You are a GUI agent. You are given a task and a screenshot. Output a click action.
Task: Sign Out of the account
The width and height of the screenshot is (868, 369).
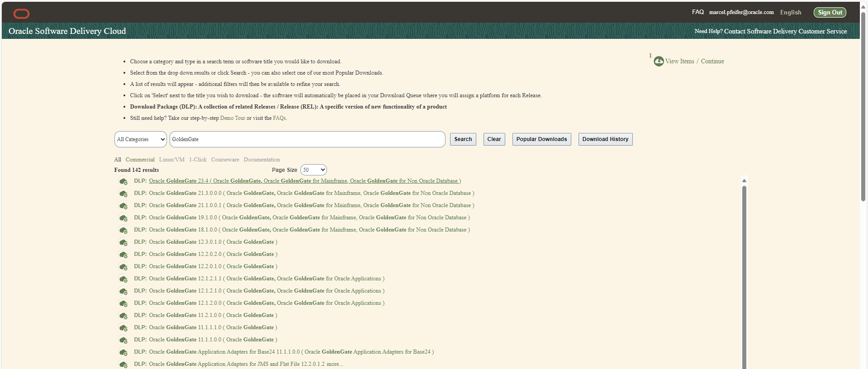coord(830,13)
